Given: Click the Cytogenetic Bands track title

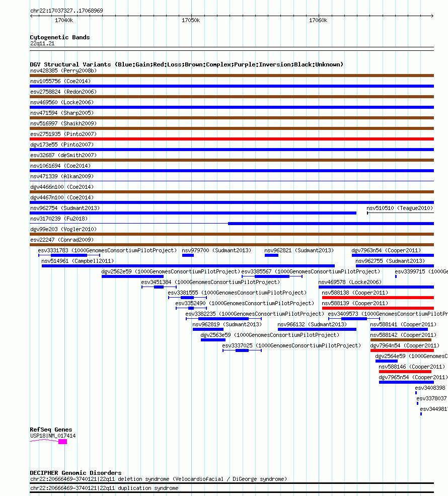Looking at the screenshot, I should [60, 37].
